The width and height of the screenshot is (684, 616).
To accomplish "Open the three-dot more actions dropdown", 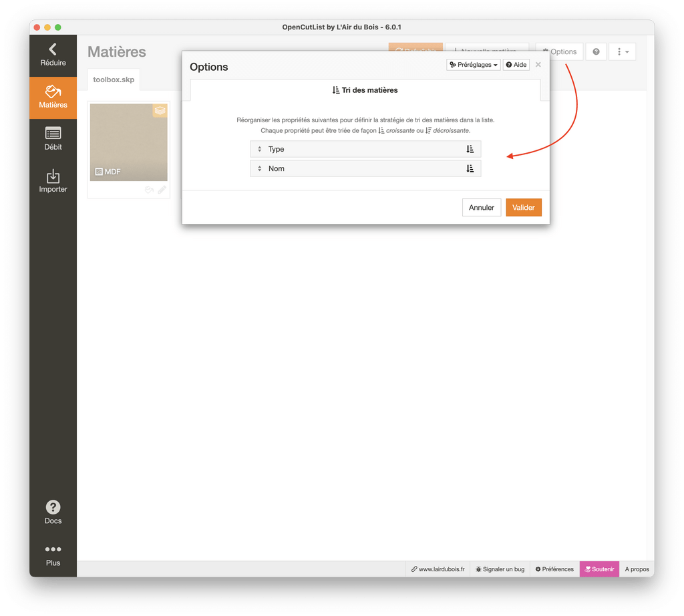I will tap(623, 51).
